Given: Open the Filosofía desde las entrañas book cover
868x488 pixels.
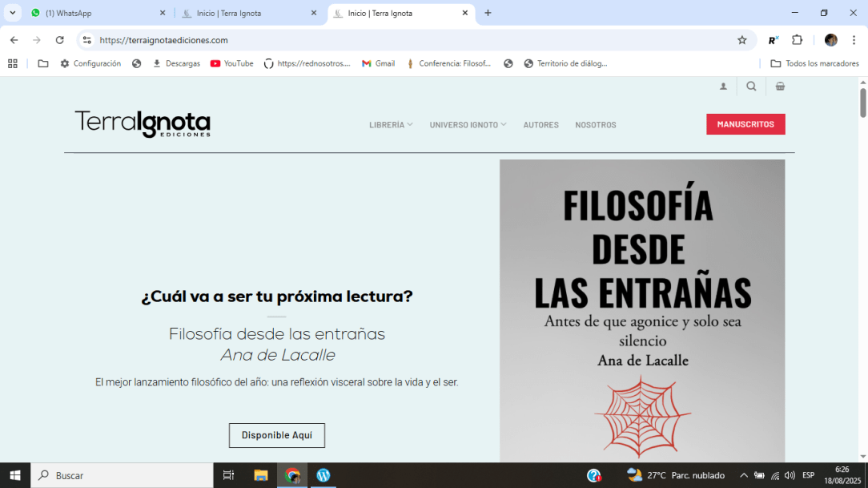Looking at the screenshot, I should pyautogui.click(x=642, y=311).
